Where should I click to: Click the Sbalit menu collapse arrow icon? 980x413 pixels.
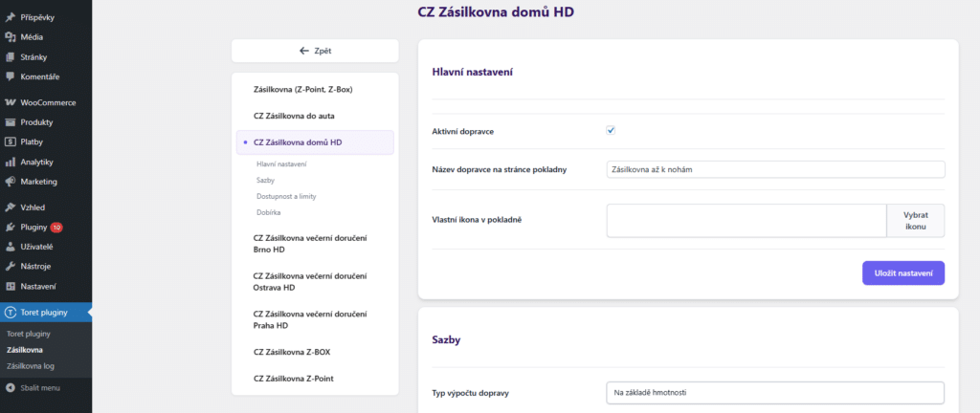pos(10,388)
